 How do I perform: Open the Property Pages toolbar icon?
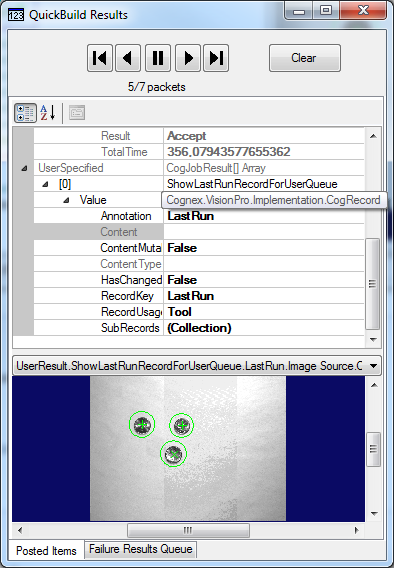(77, 113)
